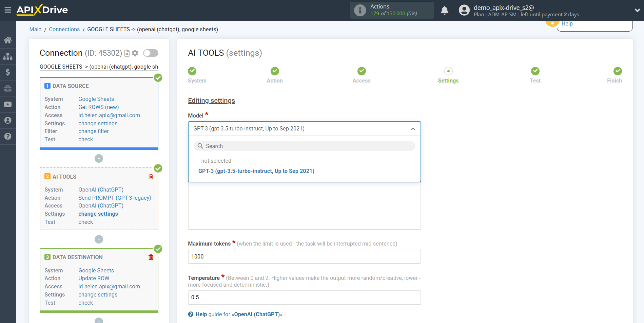Screen dimensions: 644x323
Task: Add a step after AI TOOLS
Action: [99, 239]
